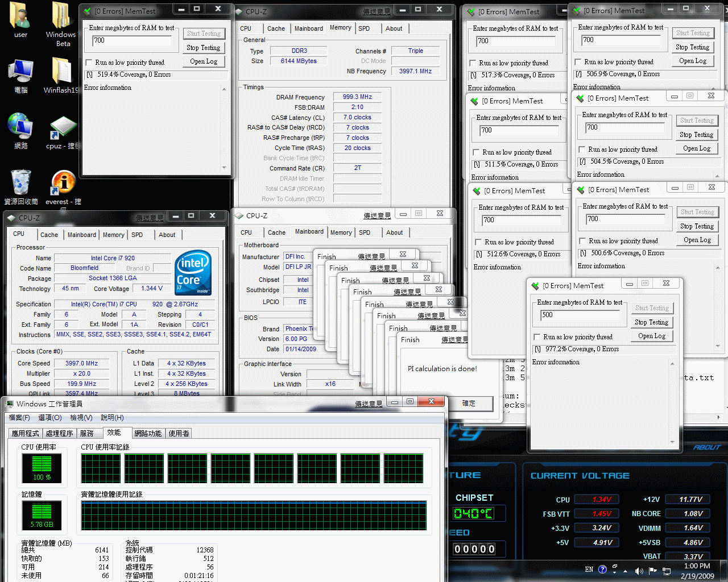The height and width of the screenshot is (582, 728).
Task: Click NB Frequency value 3997.1 MHz
Action: pos(415,71)
